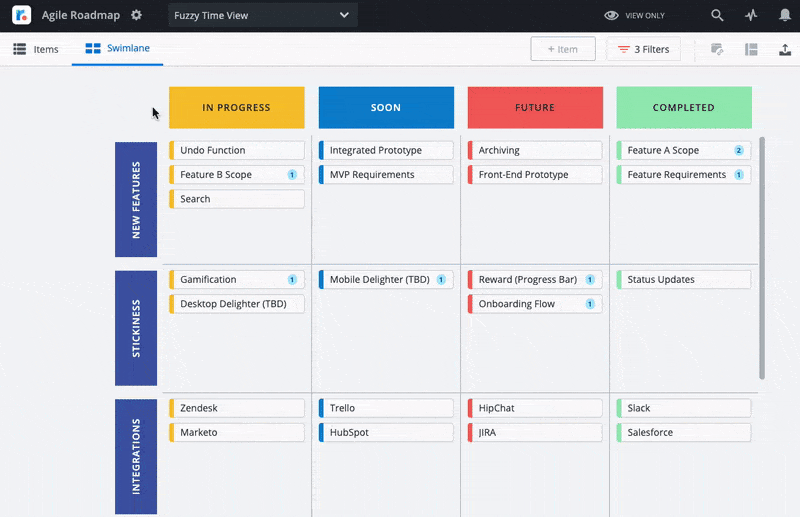Open the notifications bell
The image size is (800, 517).
tap(782, 16)
